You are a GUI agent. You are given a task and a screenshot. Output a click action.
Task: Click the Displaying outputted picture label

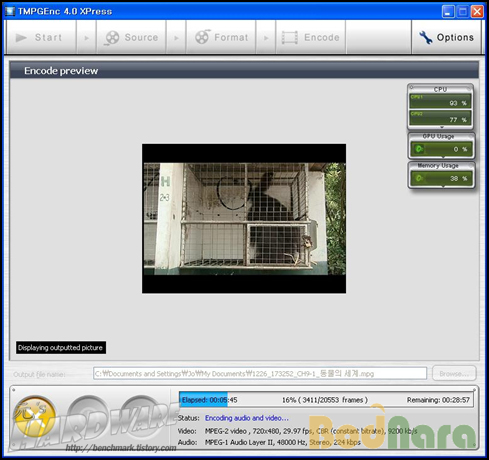[61, 348]
